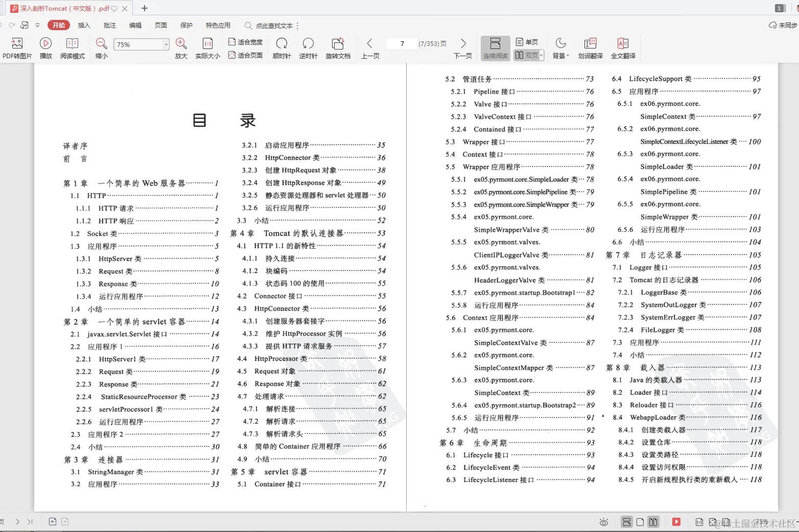
Task: Click the 未同步 cloud sync status
Action: (783, 25)
